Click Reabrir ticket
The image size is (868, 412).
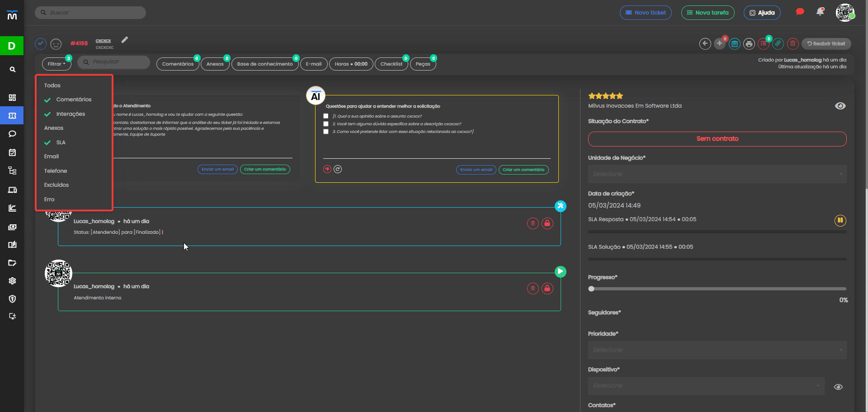pos(826,44)
